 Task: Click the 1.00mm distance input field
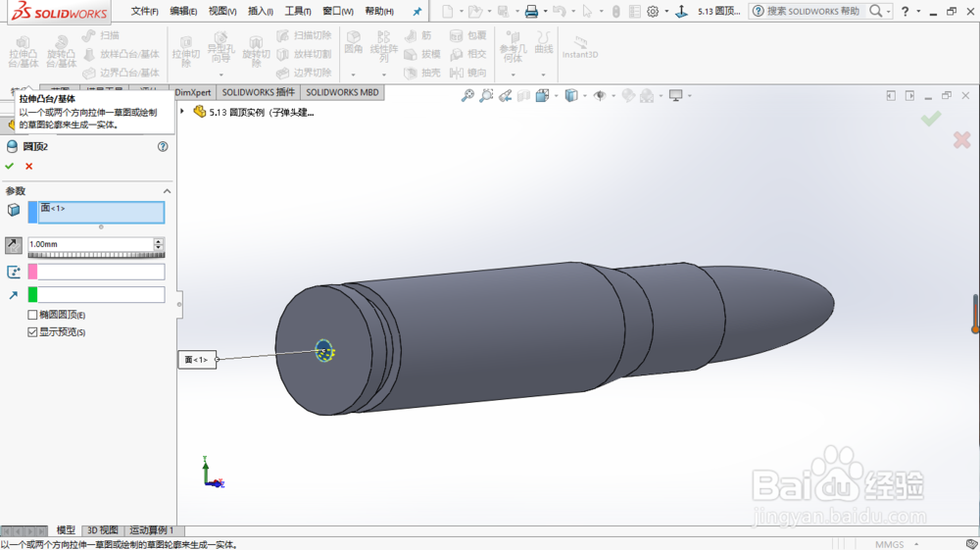(90, 244)
